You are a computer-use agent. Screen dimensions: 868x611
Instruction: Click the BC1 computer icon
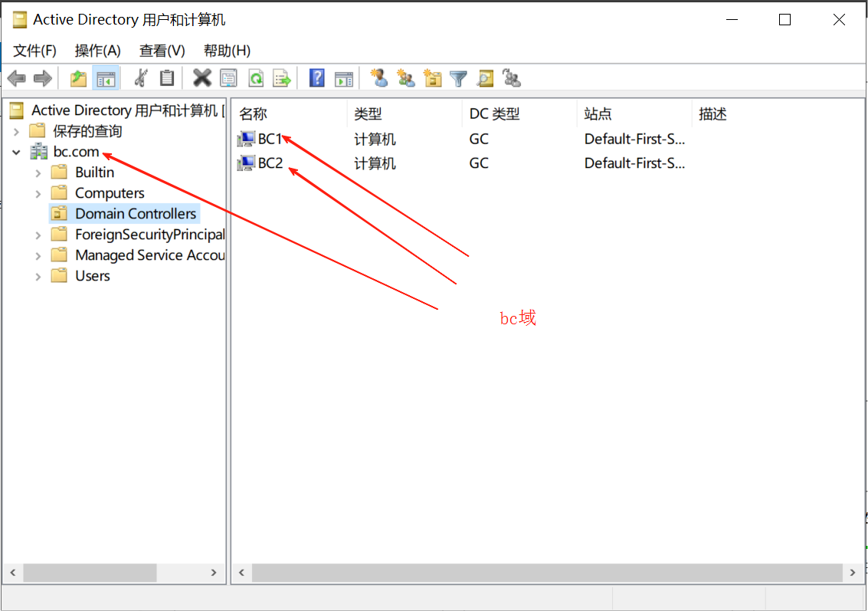[x=246, y=139]
